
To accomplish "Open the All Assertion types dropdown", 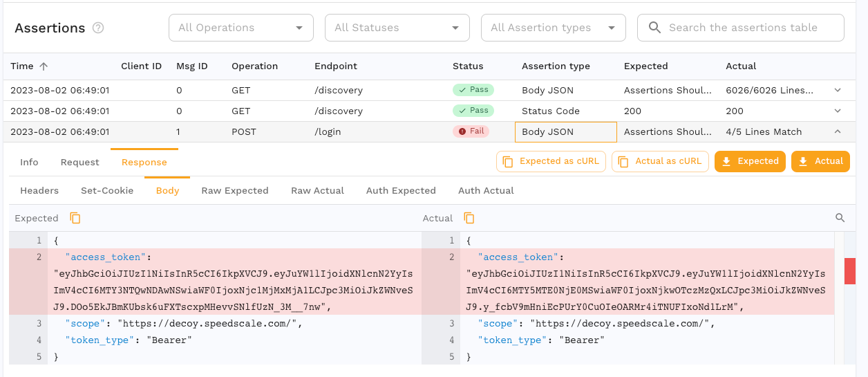I will click(x=554, y=28).
